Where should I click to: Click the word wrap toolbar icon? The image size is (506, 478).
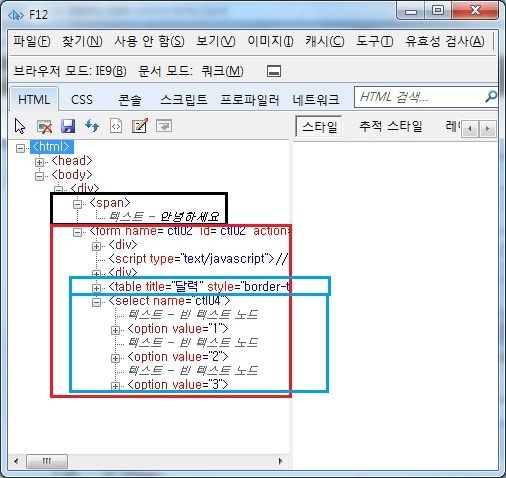[164, 126]
